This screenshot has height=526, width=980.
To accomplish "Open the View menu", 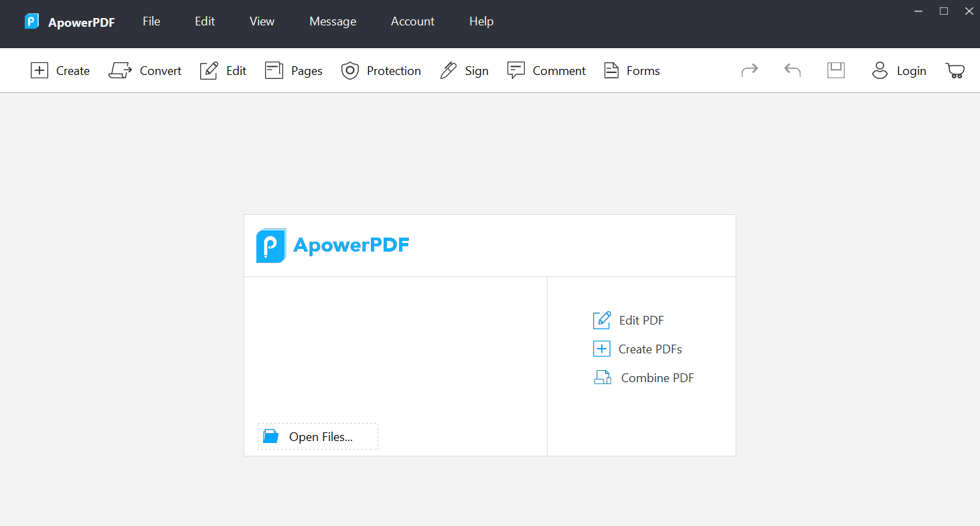I will tap(262, 21).
